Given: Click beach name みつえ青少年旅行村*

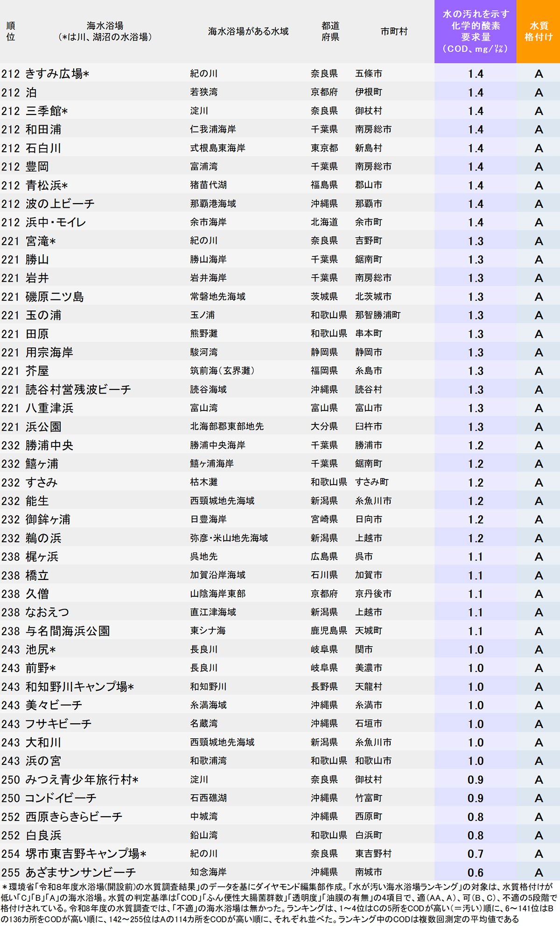Looking at the screenshot, I should pyautogui.click(x=82, y=779).
